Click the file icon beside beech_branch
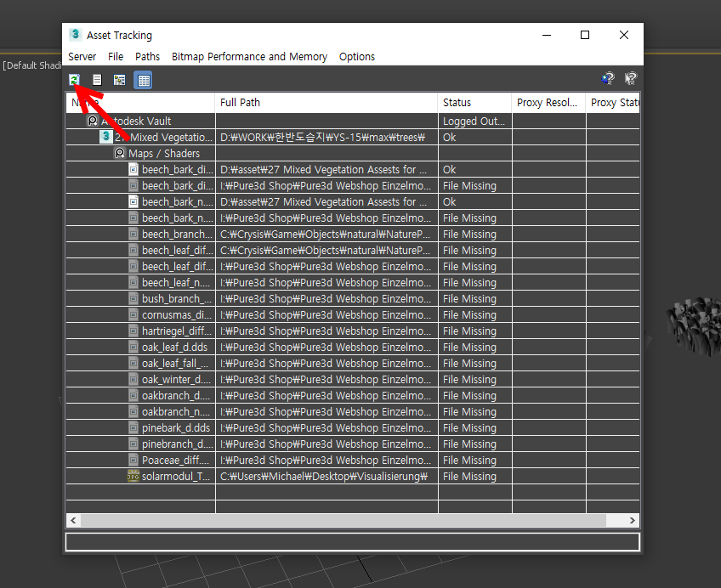The height and width of the screenshot is (588, 721). 133,234
